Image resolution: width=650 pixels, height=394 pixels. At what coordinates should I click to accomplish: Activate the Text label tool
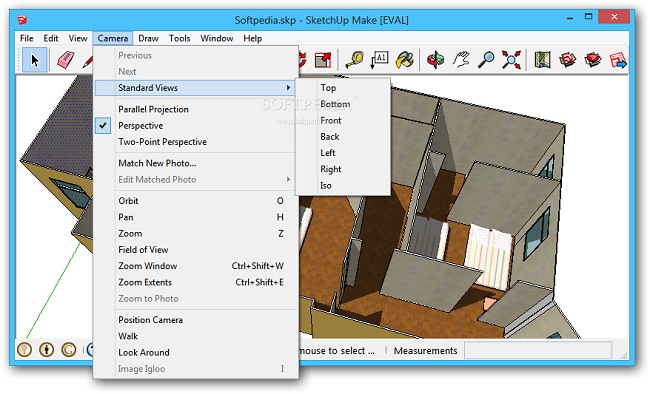pos(379,60)
